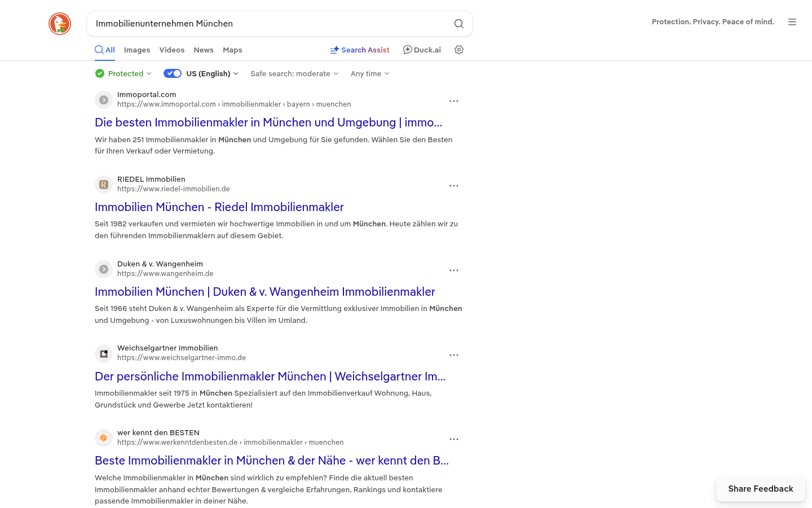Click wer kennt den BESTEN favicon
The height and width of the screenshot is (508, 812).
pyautogui.click(x=104, y=438)
